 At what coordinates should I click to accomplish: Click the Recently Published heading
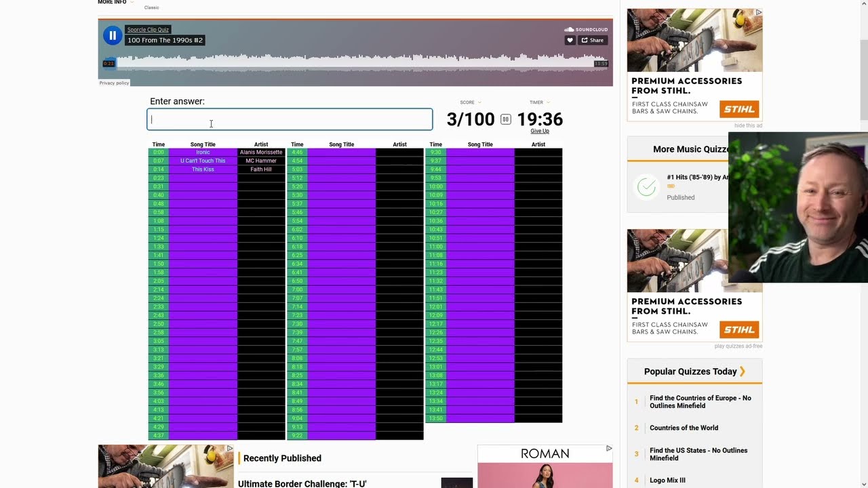point(282,458)
